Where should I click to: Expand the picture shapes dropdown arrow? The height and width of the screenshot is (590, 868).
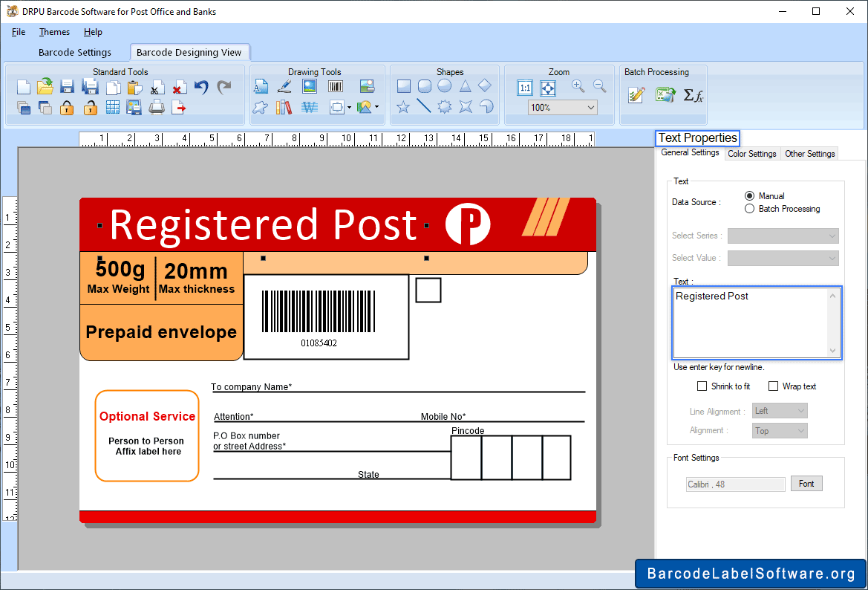pyautogui.click(x=377, y=107)
